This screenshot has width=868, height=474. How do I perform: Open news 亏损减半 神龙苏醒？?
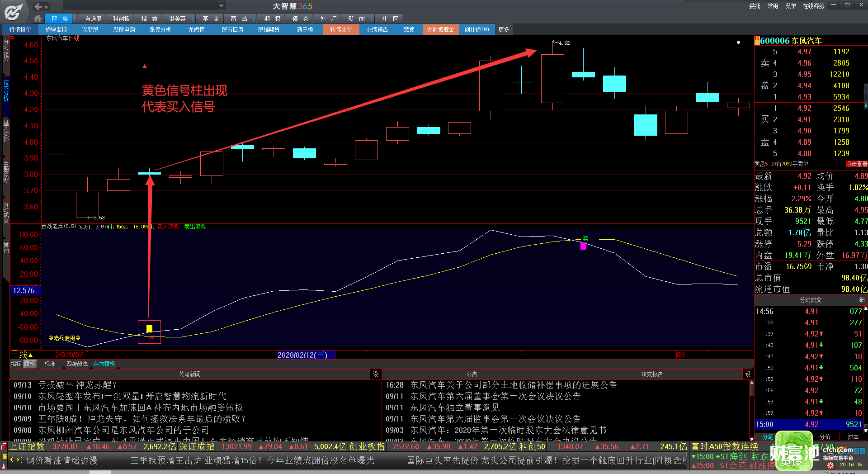[78, 385]
